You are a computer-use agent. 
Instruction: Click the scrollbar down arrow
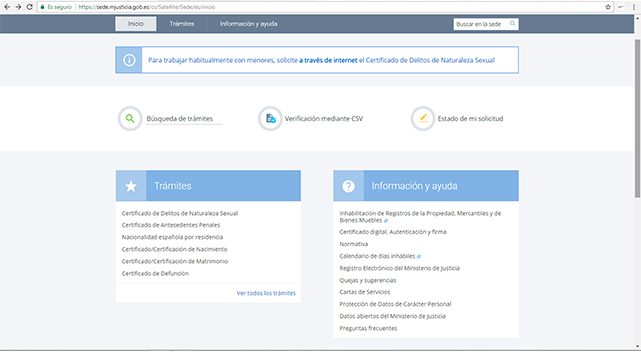click(x=637, y=346)
